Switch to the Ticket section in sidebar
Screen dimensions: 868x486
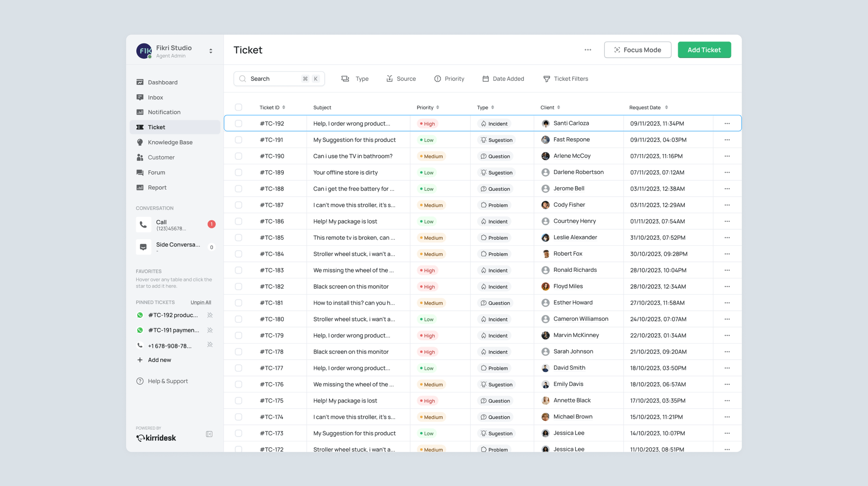[156, 127]
